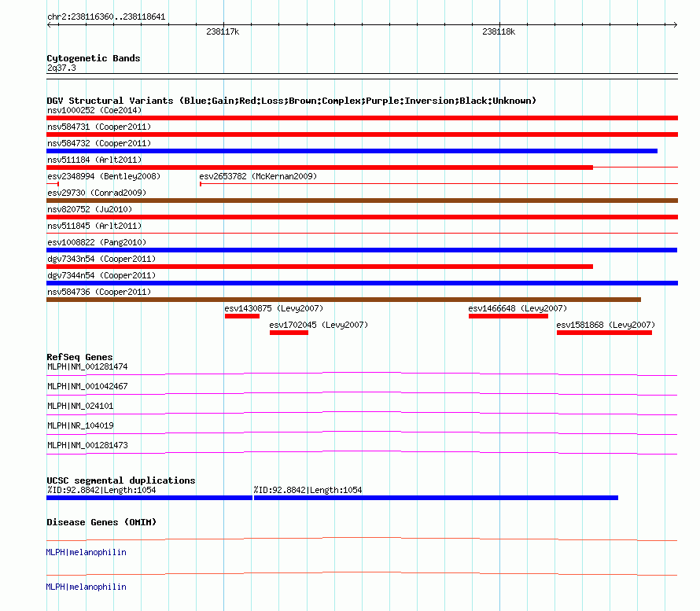The width and height of the screenshot is (700, 611).
Task: Click the second %ID:92.8842 duplication label
Action: pos(308,490)
